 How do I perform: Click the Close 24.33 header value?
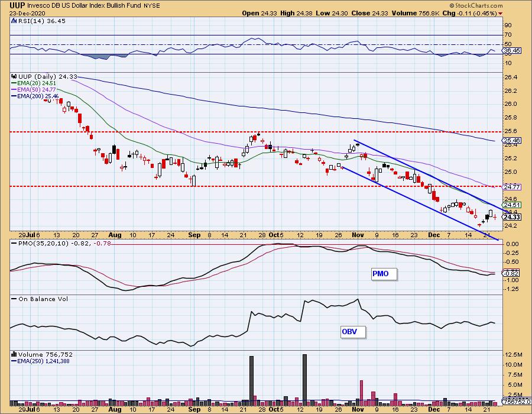point(370,13)
